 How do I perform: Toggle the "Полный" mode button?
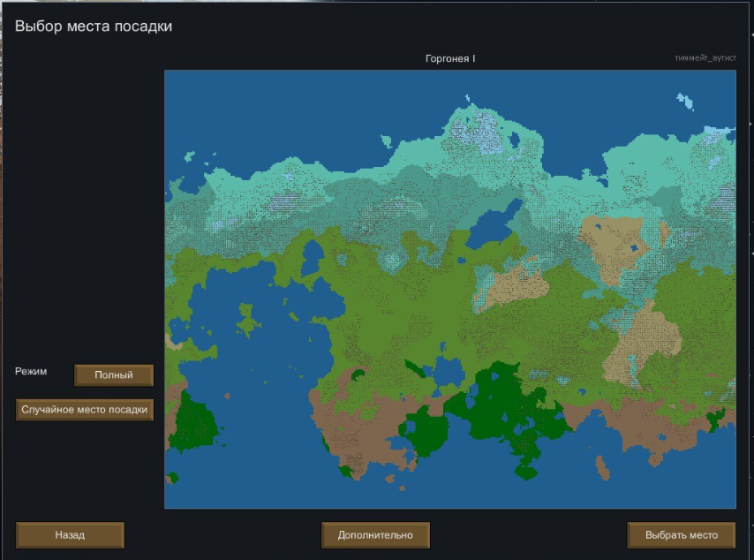tap(114, 375)
